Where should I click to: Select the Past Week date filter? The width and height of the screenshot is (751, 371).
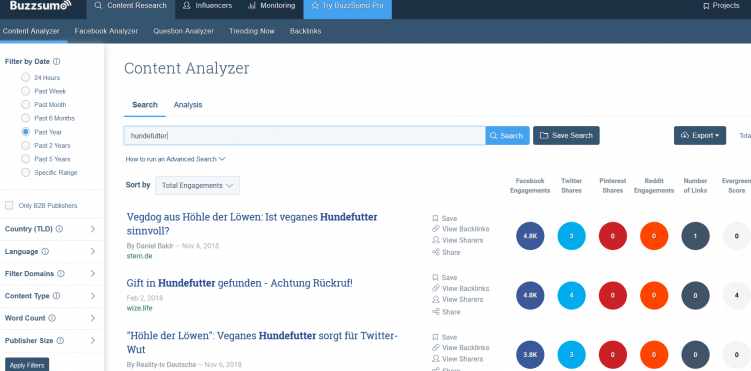pos(25,91)
